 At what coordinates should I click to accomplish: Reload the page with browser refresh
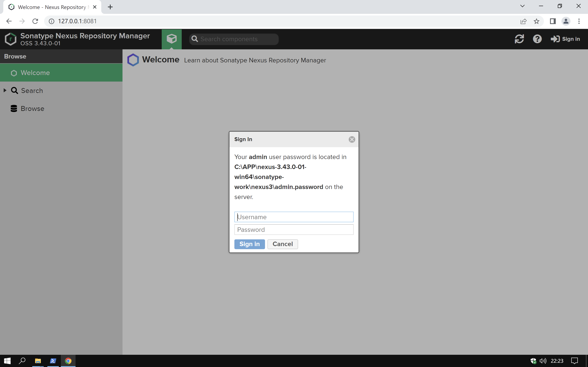[x=35, y=21]
